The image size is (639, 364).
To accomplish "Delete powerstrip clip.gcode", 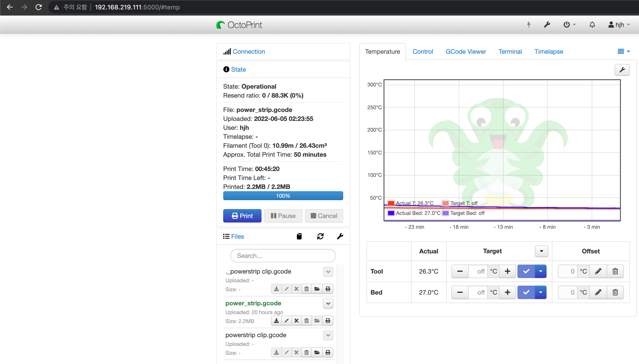I will [x=307, y=352].
